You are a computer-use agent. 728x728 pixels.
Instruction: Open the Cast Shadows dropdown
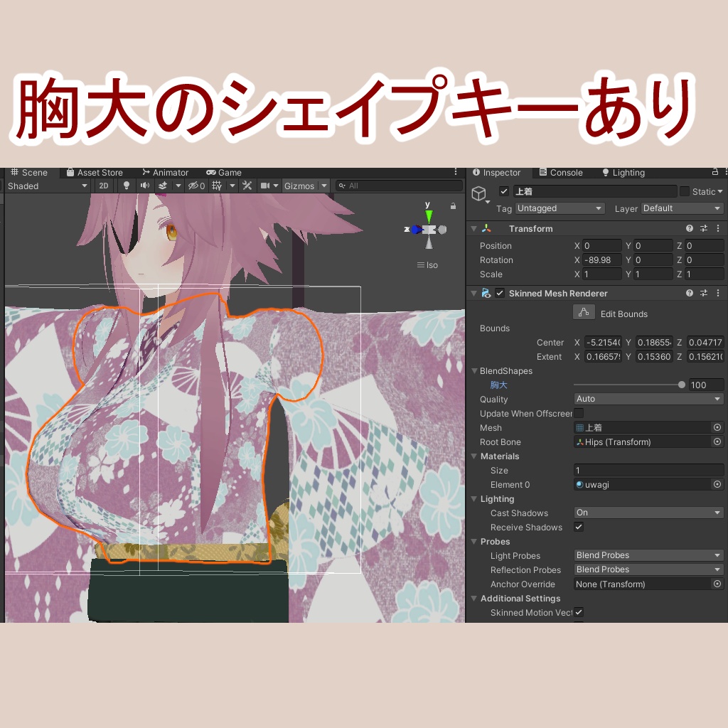(x=648, y=513)
